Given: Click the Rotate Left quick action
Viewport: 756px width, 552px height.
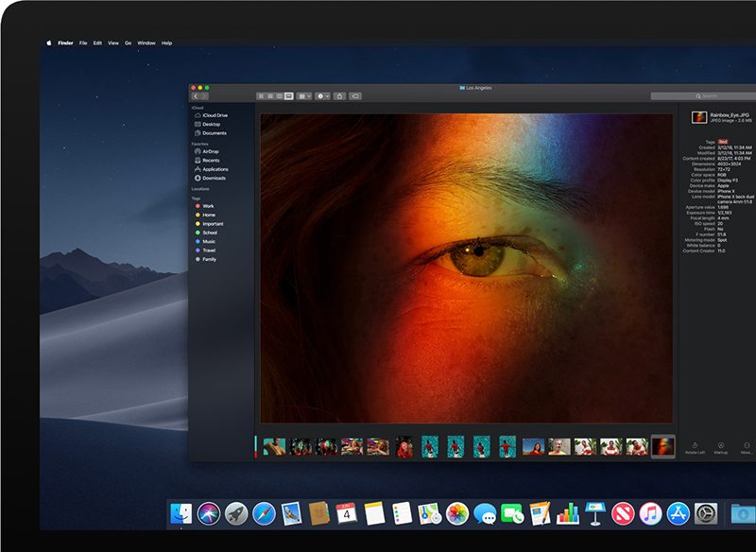Looking at the screenshot, I should [695, 447].
